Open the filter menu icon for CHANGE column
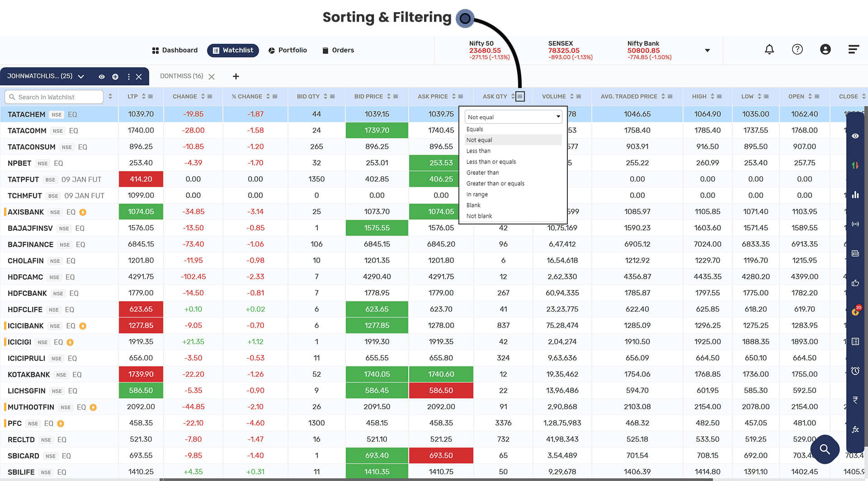The image size is (868, 481). tap(210, 97)
